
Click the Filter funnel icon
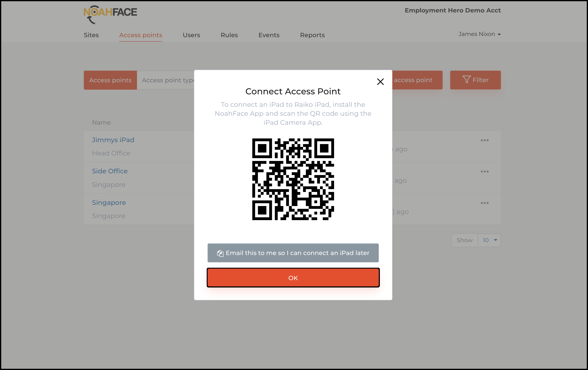[x=466, y=80]
